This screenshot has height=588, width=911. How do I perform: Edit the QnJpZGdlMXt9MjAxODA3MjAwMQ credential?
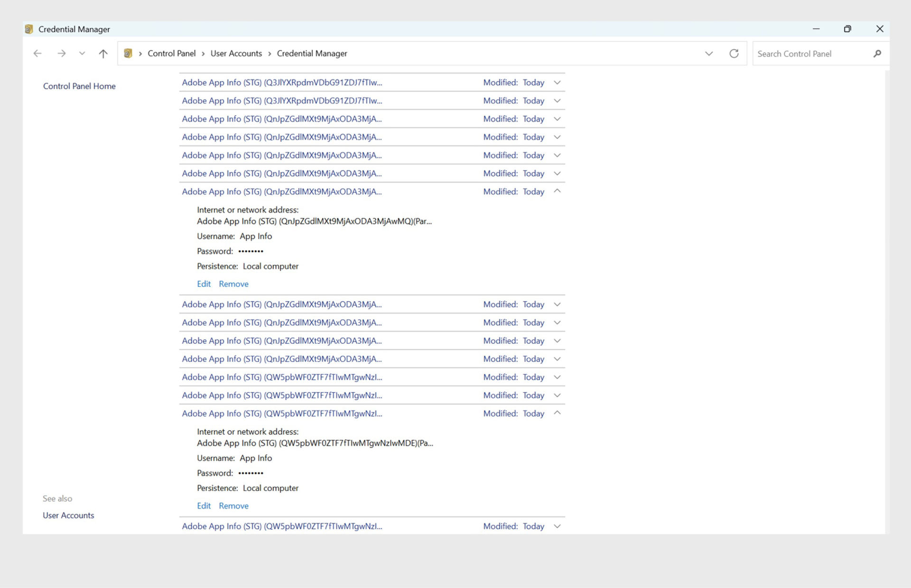[204, 284]
